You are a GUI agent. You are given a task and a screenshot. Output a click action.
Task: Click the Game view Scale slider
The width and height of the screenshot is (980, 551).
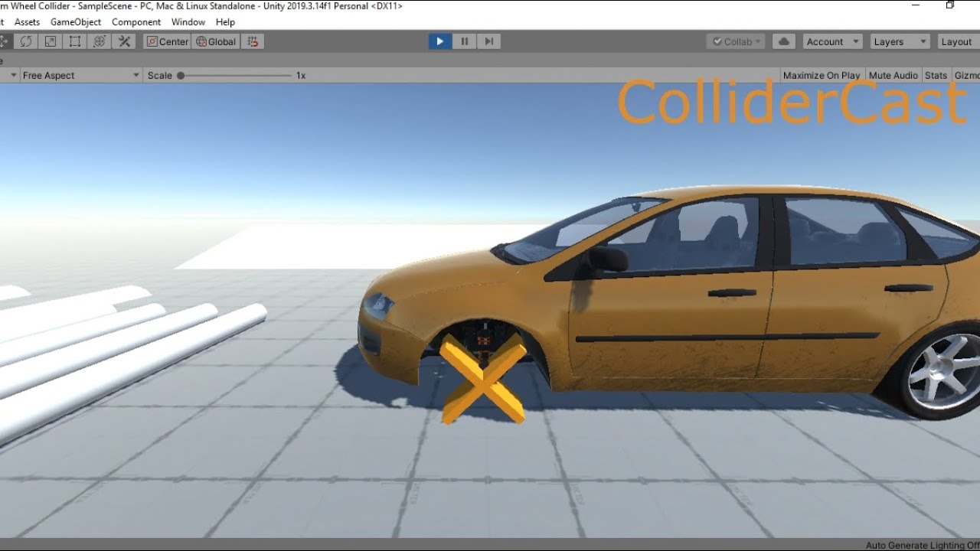235,75
